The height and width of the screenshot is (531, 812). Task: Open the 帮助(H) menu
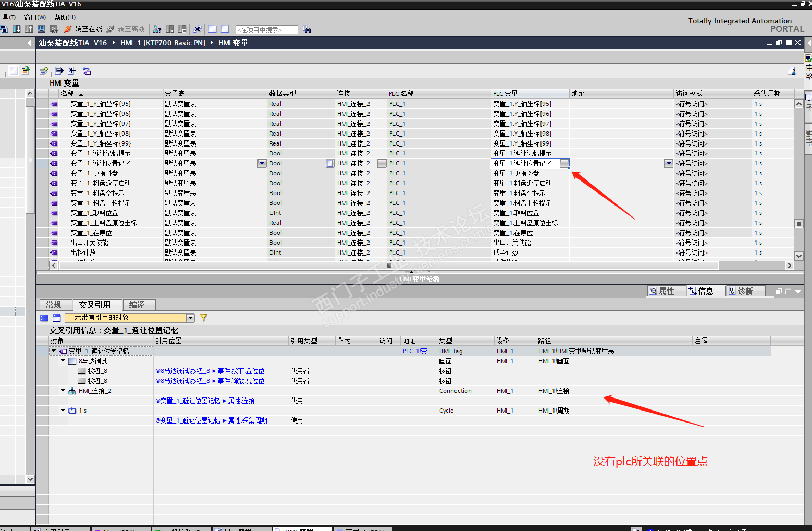(65, 17)
